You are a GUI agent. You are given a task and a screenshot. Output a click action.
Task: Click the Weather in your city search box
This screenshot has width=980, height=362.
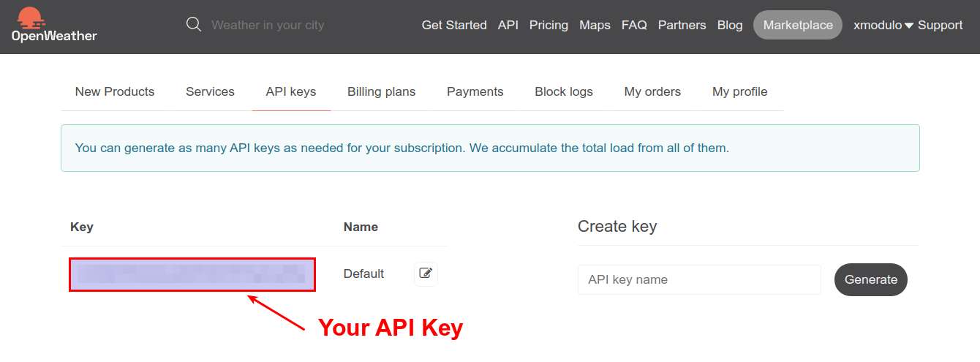click(x=268, y=25)
